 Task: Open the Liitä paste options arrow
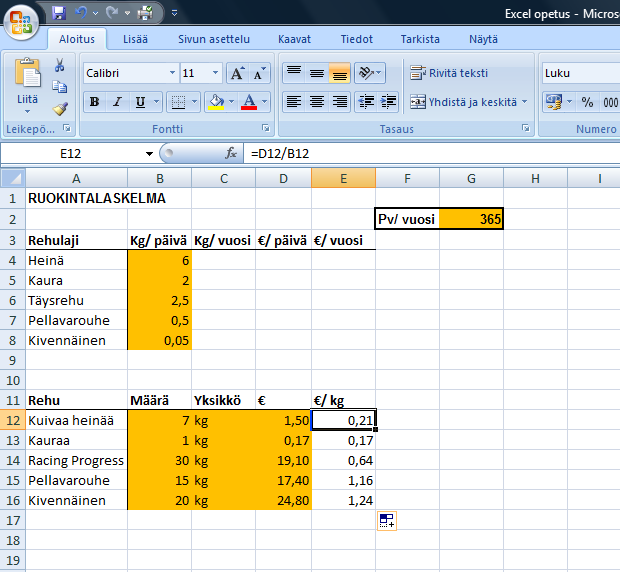27,112
